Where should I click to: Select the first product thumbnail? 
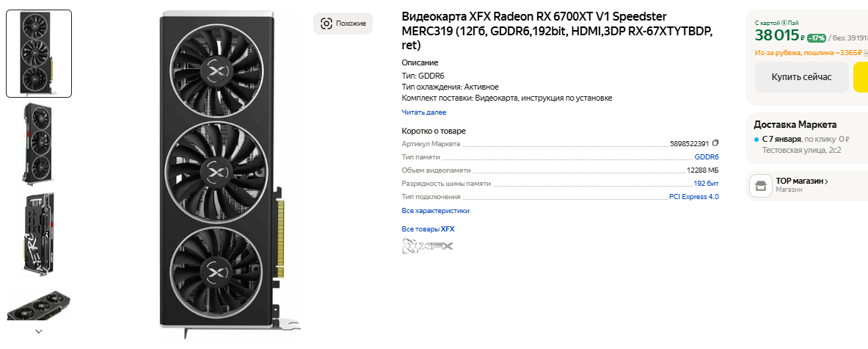click(39, 54)
